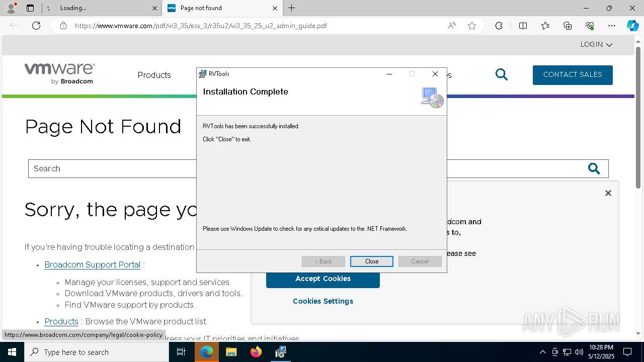Open the Products navigation menu

point(154,75)
